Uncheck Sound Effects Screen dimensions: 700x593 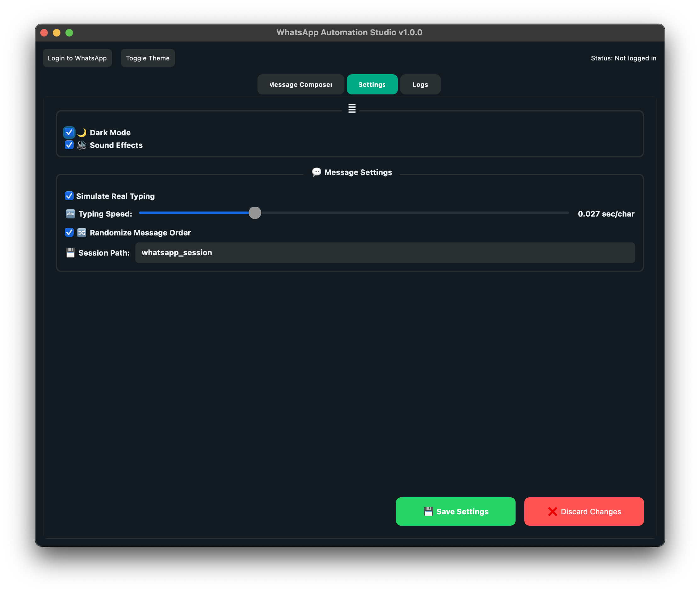(x=69, y=145)
